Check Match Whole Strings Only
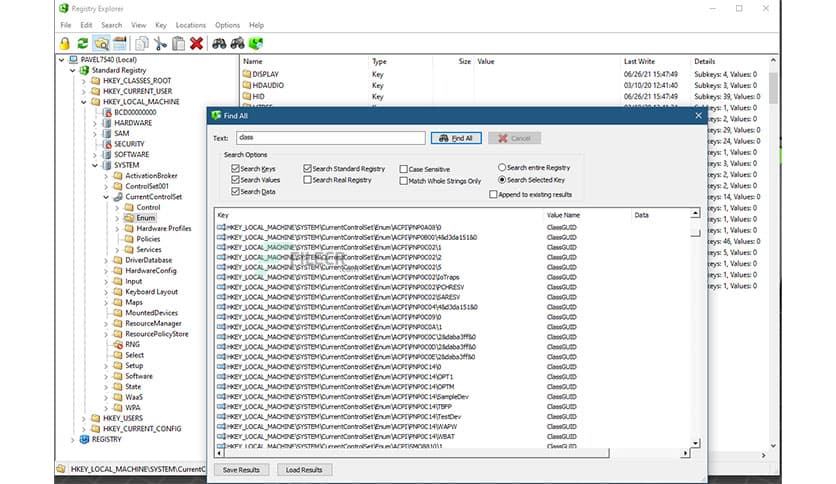 (x=404, y=181)
